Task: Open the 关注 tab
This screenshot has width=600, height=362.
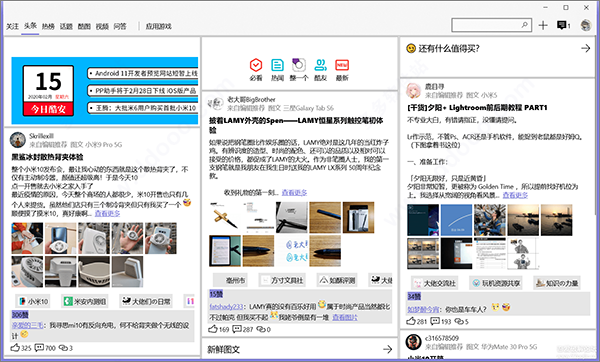Action: pos(12,26)
